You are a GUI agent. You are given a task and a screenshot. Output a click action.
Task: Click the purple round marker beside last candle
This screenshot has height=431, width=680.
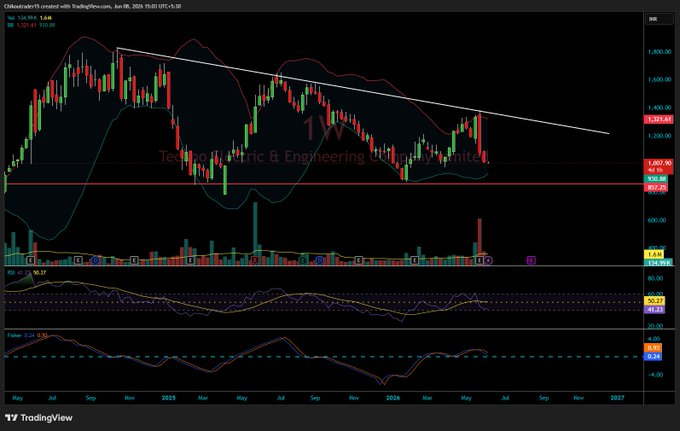pyautogui.click(x=488, y=261)
